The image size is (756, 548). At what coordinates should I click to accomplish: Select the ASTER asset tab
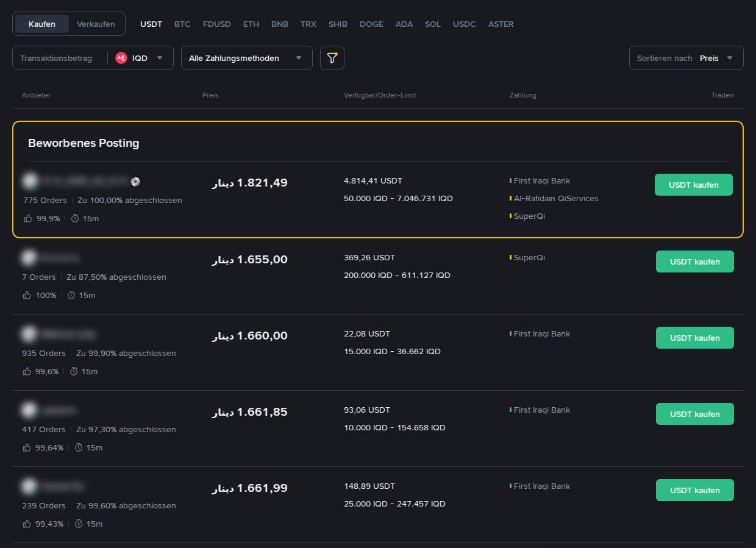pos(501,24)
